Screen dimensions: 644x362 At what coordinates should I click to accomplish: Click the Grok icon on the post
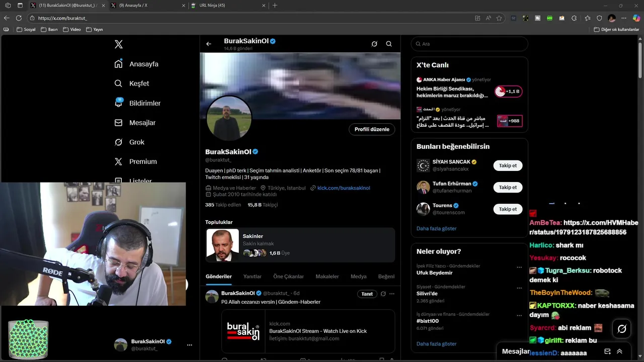point(383,294)
